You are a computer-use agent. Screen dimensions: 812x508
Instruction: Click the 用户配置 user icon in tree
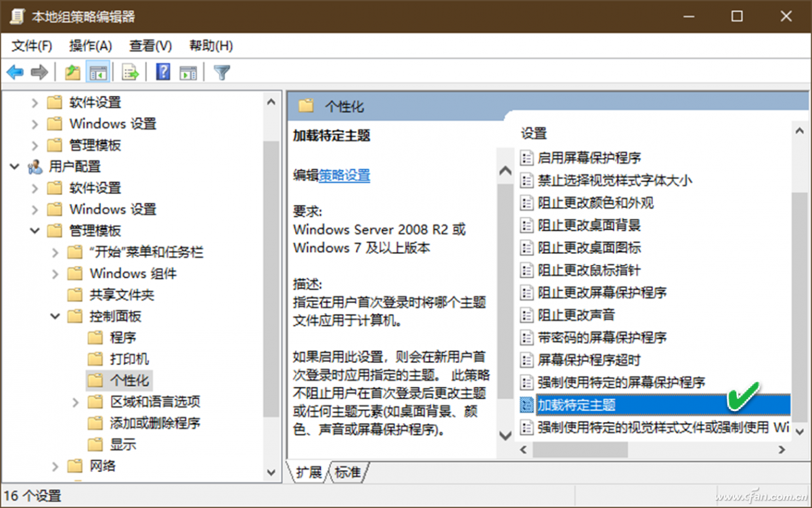pyautogui.click(x=35, y=167)
